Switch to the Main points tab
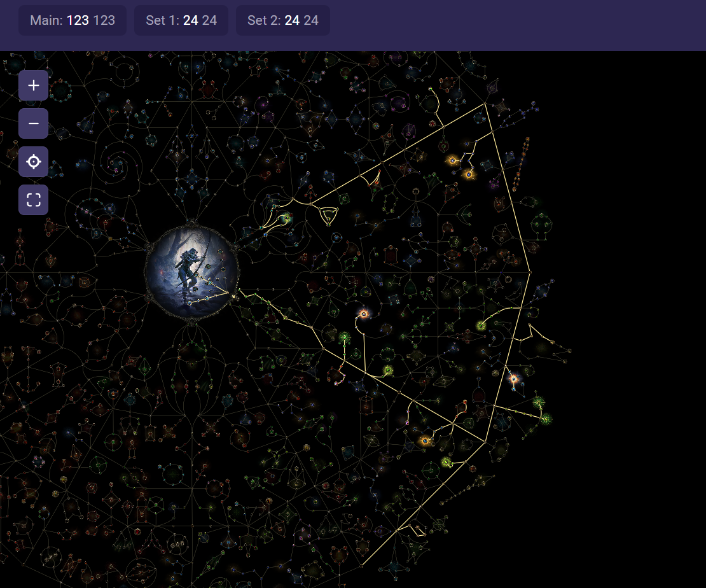This screenshot has width=706, height=588. pyautogui.click(x=73, y=20)
